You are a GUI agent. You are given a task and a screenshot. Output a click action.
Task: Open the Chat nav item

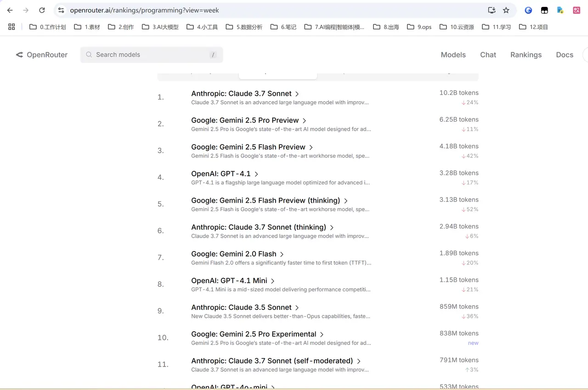click(488, 55)
